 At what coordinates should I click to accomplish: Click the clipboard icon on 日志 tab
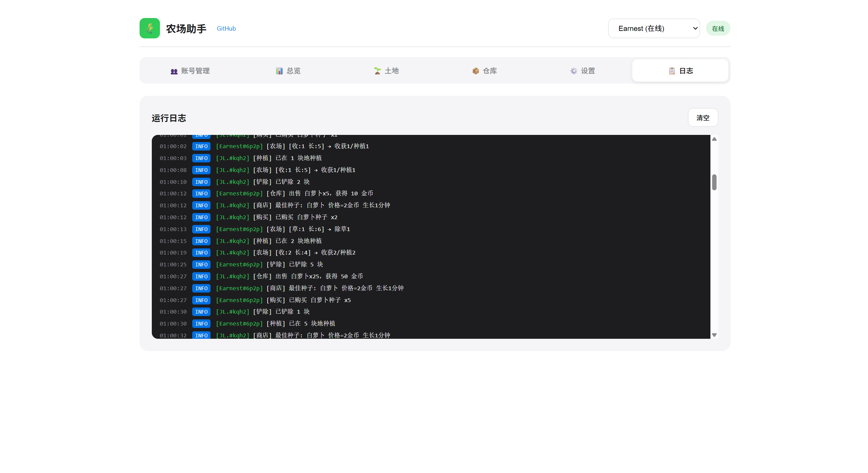coord(672,71)
